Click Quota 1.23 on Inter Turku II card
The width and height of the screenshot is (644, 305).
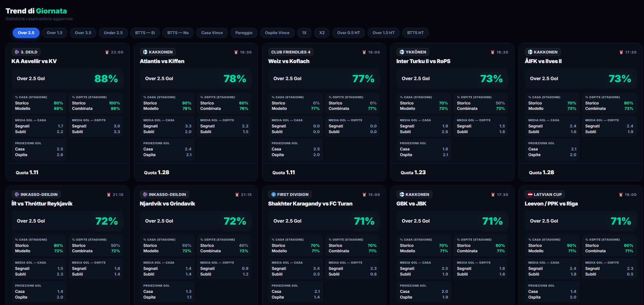pos(413,172)
